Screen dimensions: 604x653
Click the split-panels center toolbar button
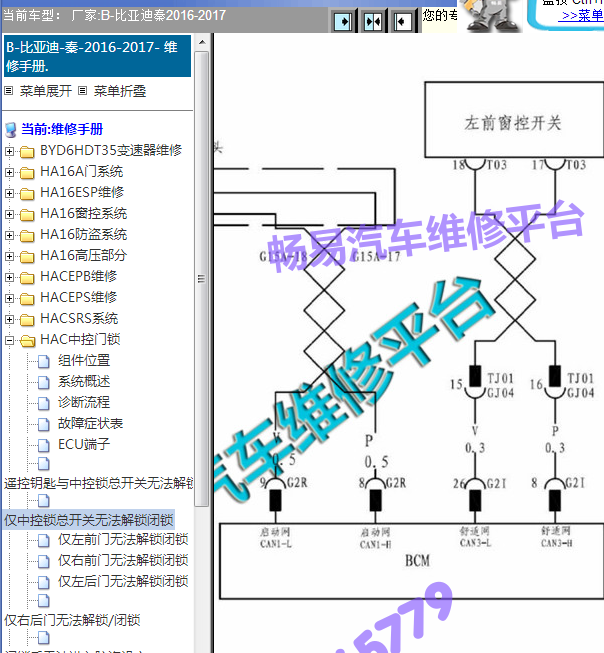click(373, 21)
